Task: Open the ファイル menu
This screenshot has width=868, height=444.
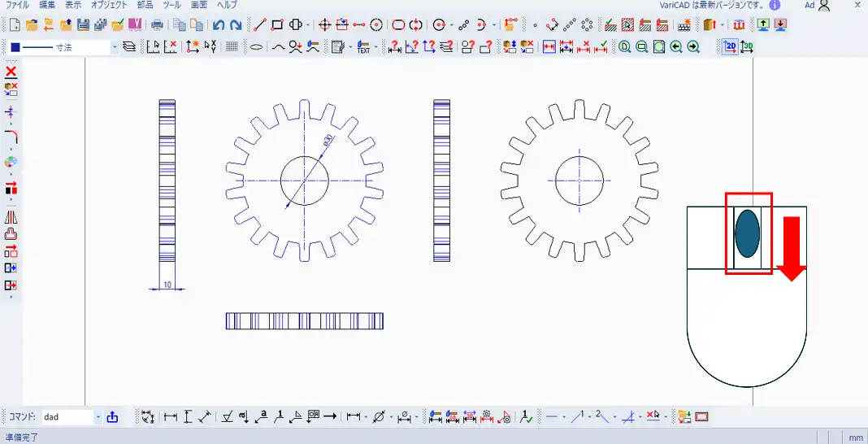Action: [x=17, y=5]
